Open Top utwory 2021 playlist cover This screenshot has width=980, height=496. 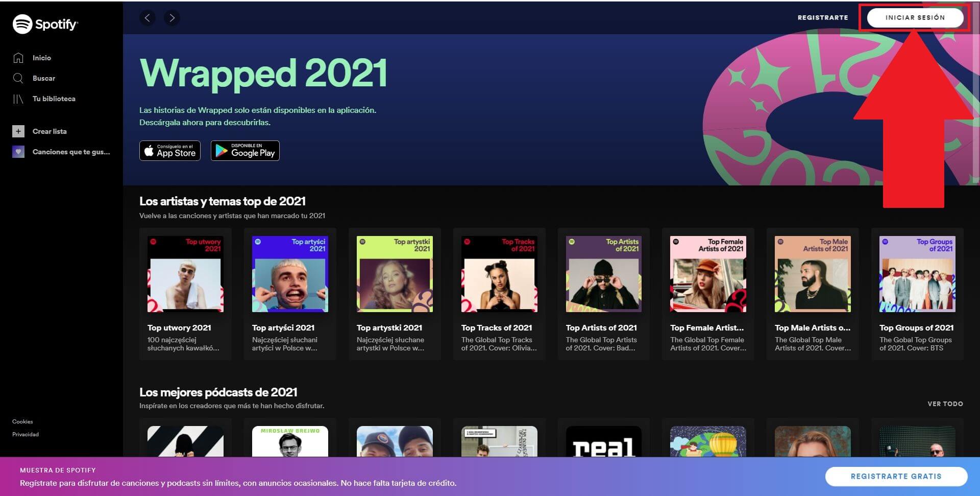tap(185, 274)
